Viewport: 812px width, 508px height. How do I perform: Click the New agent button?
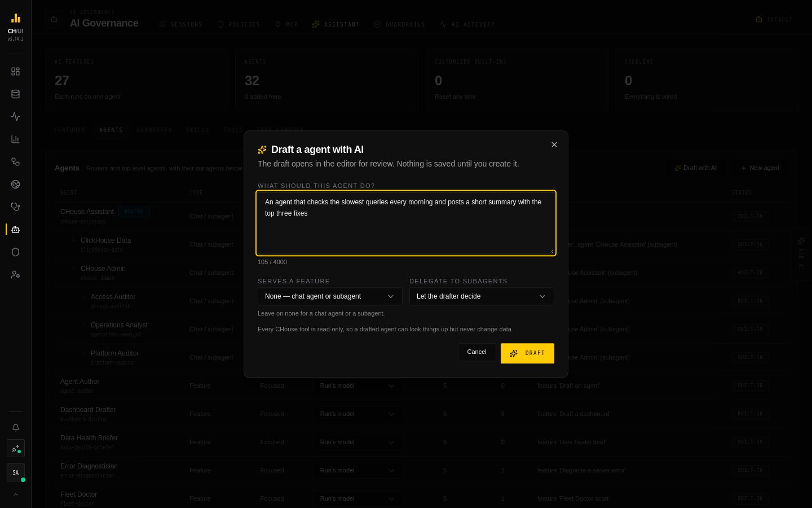[760, 168]
